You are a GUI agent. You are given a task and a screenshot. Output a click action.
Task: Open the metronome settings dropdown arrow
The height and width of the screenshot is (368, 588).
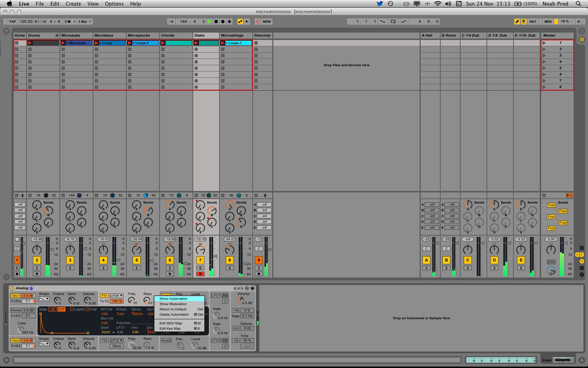pos(74,21)
